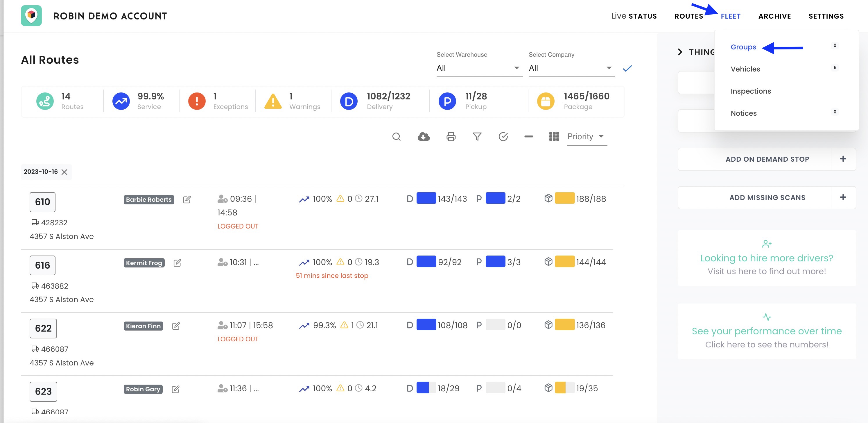Apply warehouse filter with blue checkmark

627,69
